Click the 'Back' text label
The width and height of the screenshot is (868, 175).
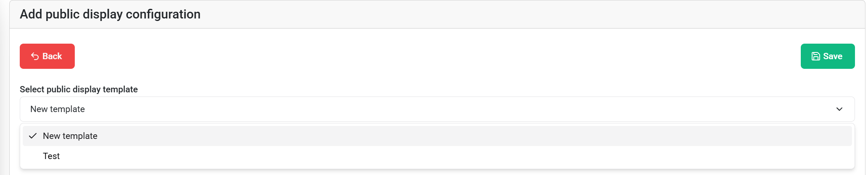tap(52, 56)
